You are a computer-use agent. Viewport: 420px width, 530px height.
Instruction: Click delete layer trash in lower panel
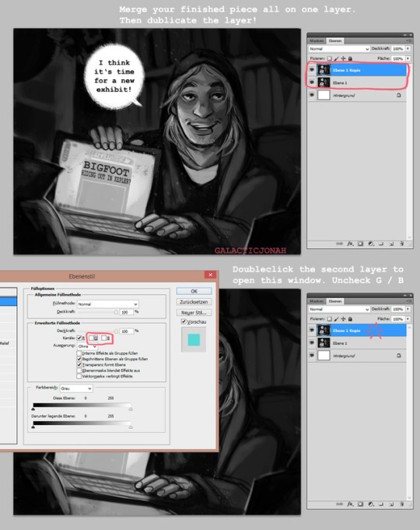(402, 504)
